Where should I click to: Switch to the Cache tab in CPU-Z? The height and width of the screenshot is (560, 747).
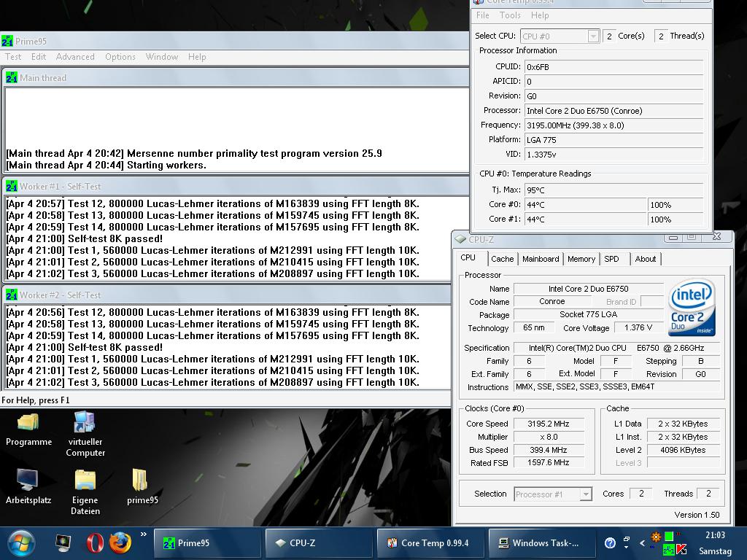click(x=502, y=259)
